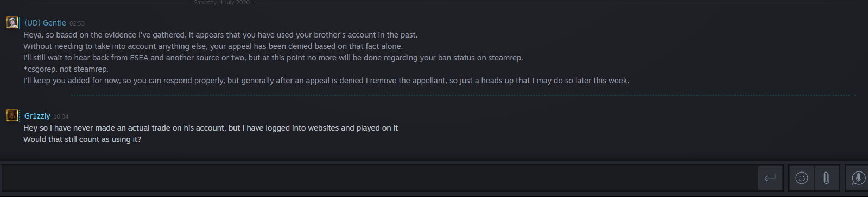Click the '*csgorep, not steamrep.' correction message
The width and height of the screenshot is (868, 197).
click(66, 69)
